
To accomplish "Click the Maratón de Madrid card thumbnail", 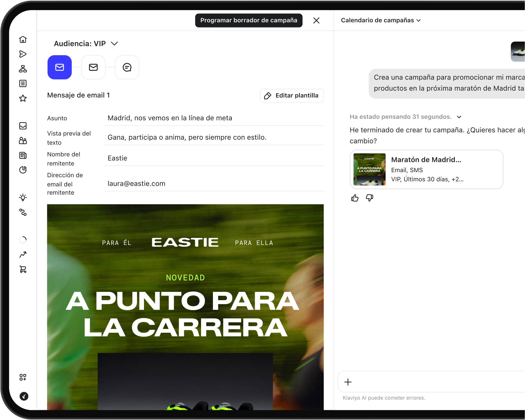I will coord(369,169).
